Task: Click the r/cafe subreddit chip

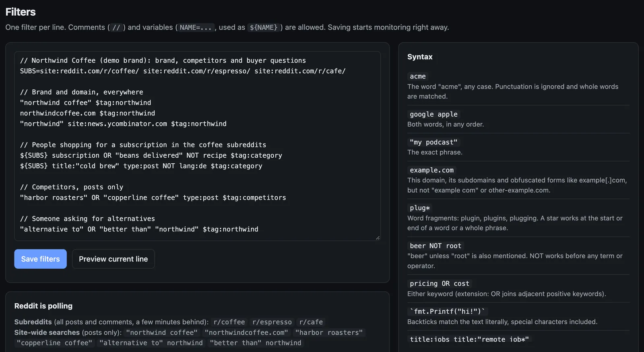Action: point(311,322)
